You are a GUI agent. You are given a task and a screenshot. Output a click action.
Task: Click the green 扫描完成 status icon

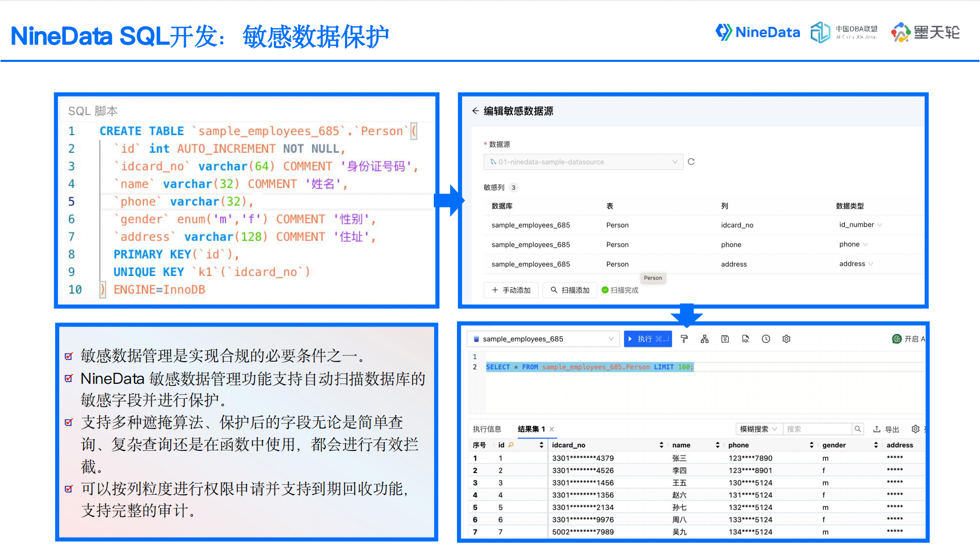[x=605, y=290]
